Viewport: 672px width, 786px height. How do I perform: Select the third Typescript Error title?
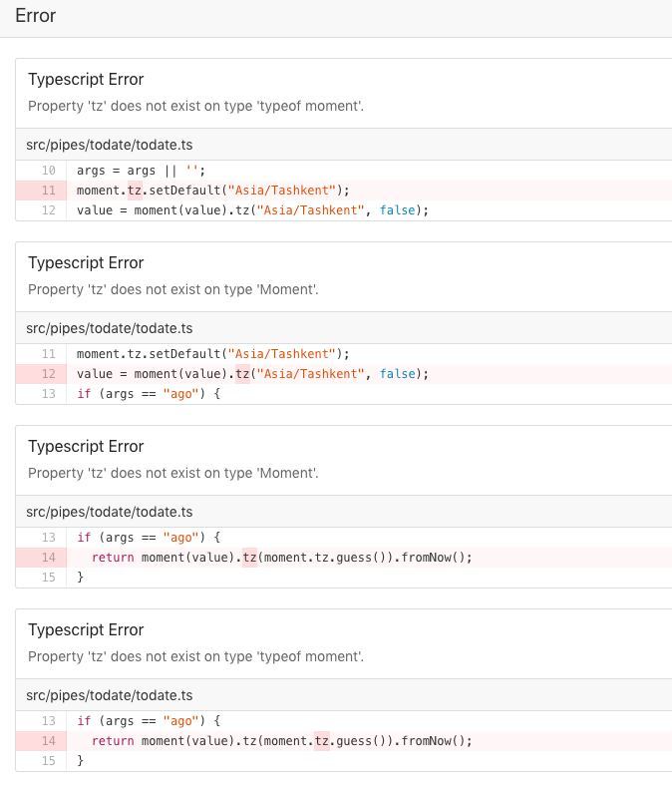coord(86,446)
